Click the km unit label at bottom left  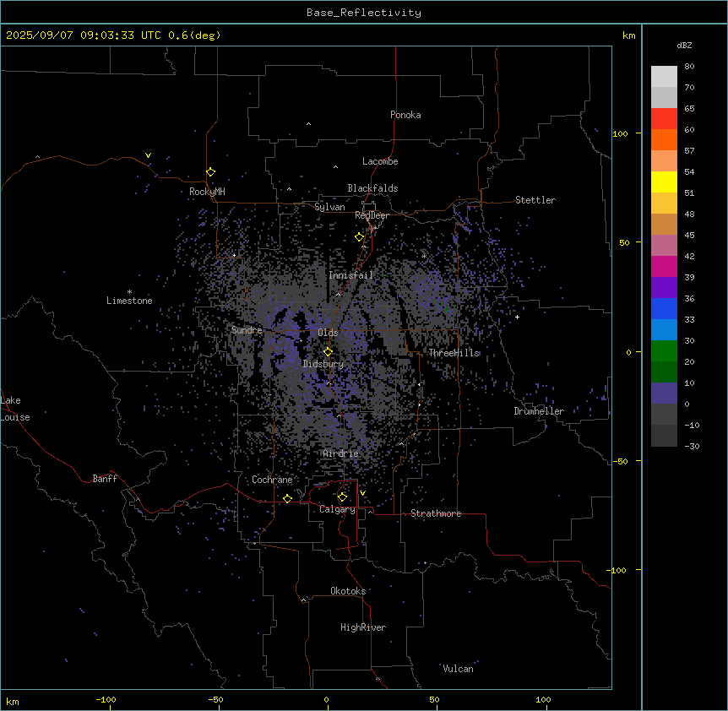(x=13, y=702)
